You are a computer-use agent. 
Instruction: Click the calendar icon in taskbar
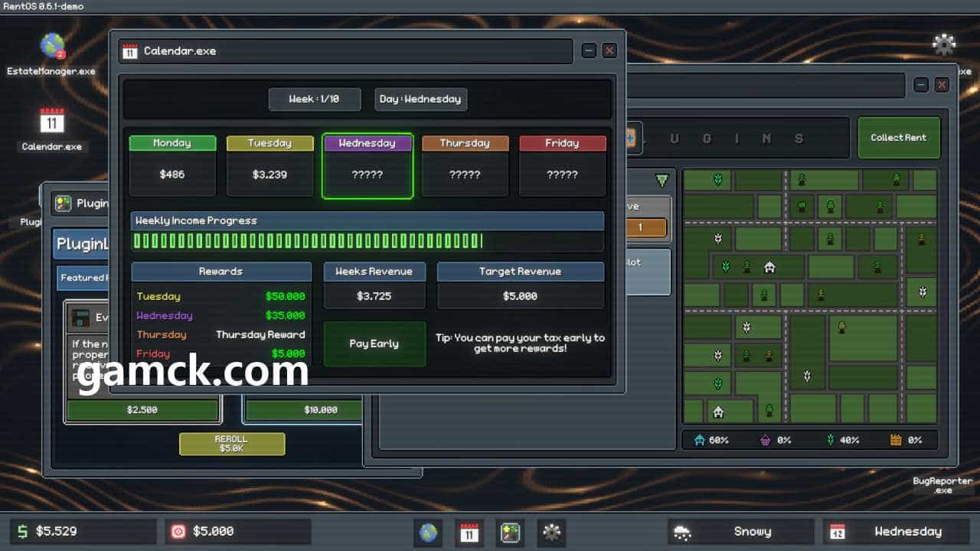tap(469, 532)
